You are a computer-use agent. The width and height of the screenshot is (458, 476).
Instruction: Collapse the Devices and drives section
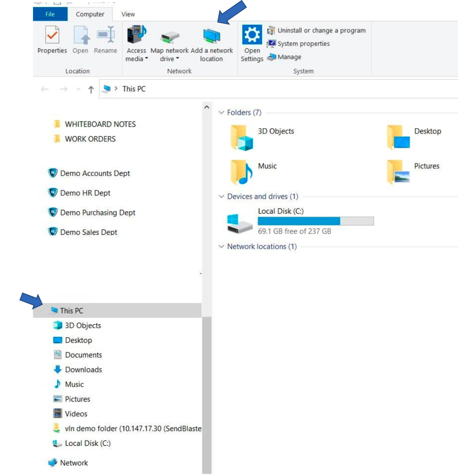tap(221, 196)
